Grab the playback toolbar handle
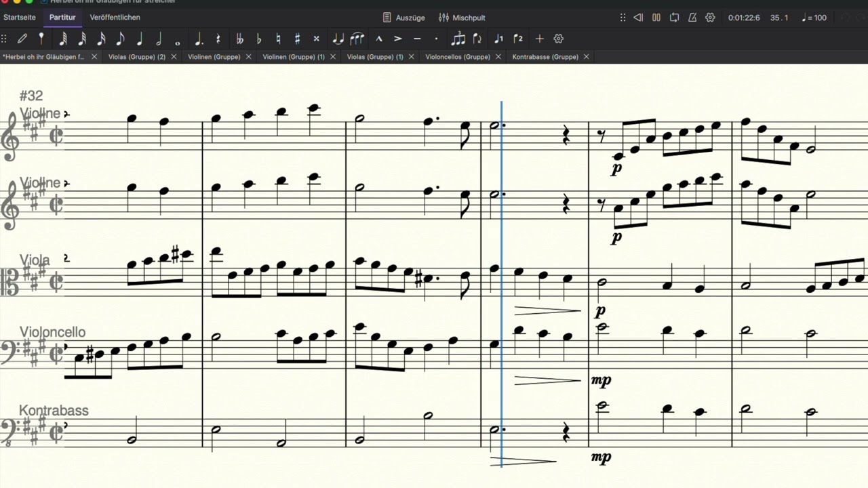 point(623,18)
